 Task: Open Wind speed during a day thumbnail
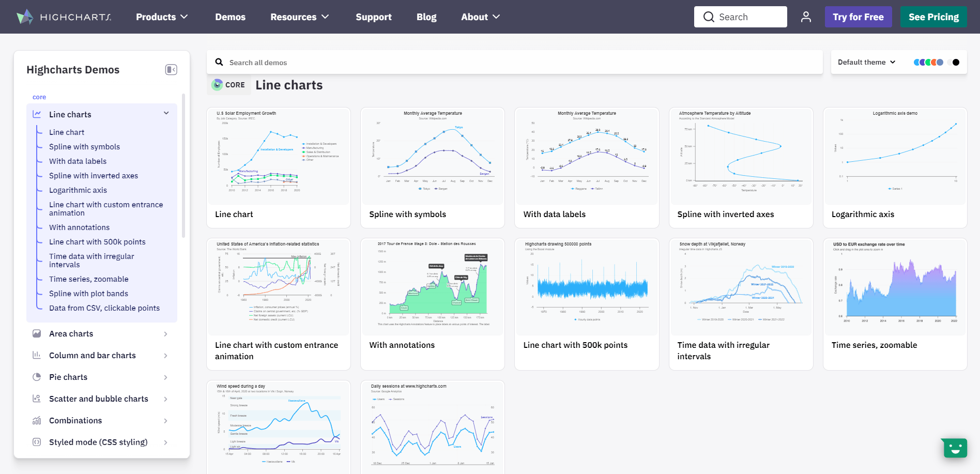pos(279,427)
